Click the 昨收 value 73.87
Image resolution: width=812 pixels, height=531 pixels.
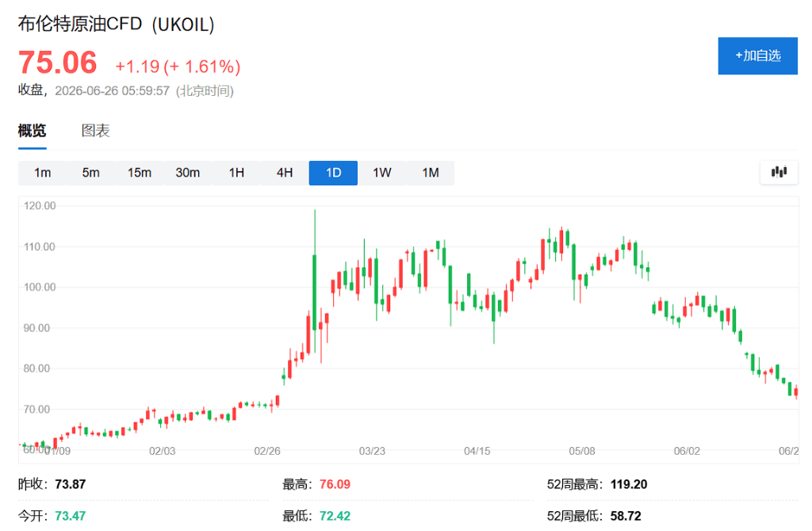[x=71, y=484]
